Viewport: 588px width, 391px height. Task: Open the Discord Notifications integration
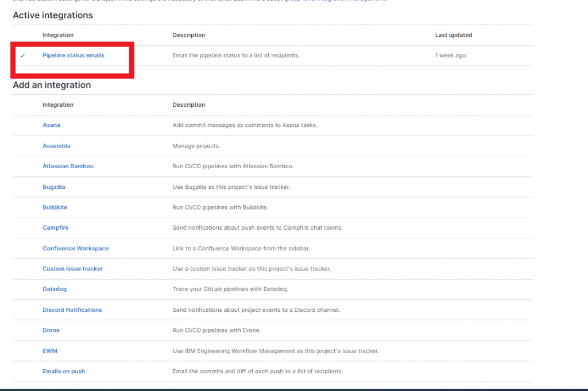tap(72, 309)
